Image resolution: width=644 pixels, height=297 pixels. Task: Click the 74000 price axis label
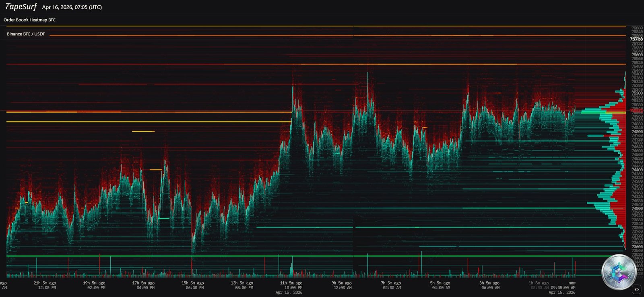(637, 208)
